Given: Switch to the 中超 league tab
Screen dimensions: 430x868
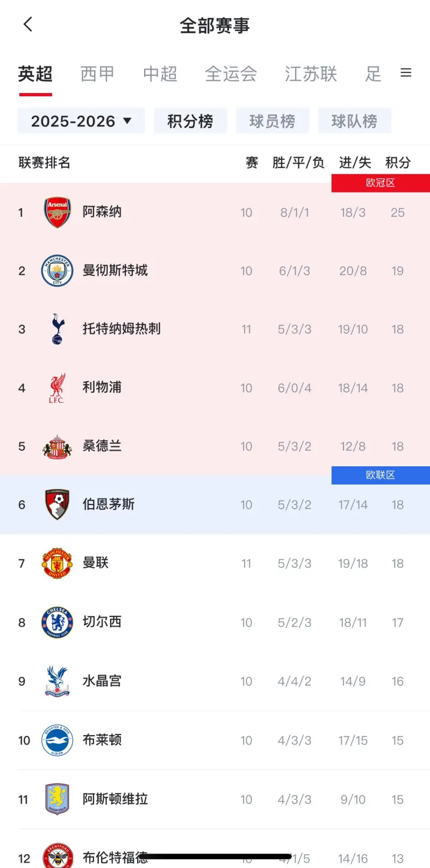Looking at the screenshot, I should [160, 74].
